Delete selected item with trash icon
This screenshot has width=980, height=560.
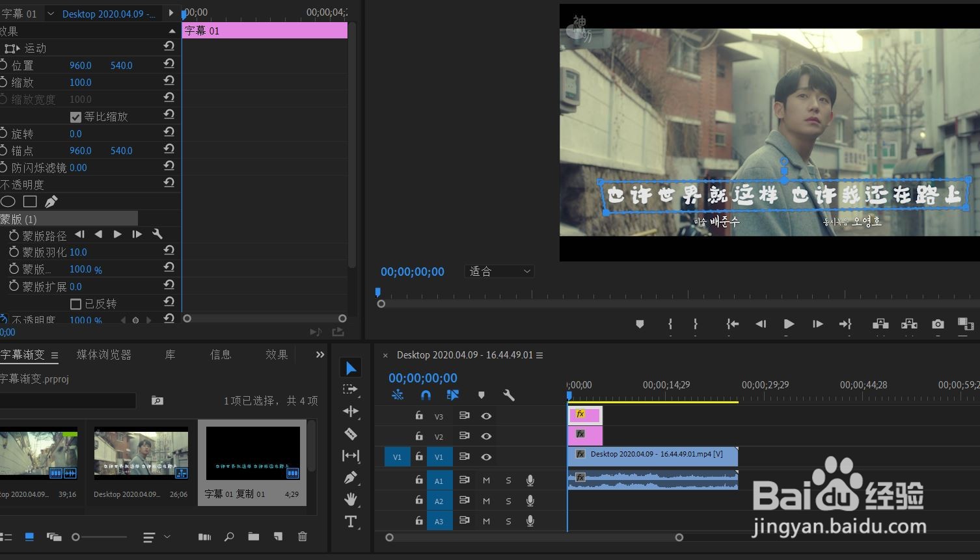point(303,537)
